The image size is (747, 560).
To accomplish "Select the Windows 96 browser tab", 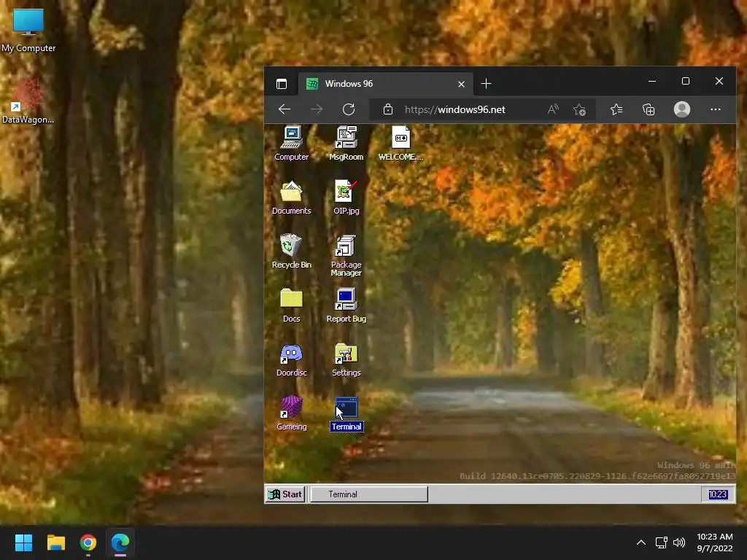I will pyautogui.click(x=386, y=84).
